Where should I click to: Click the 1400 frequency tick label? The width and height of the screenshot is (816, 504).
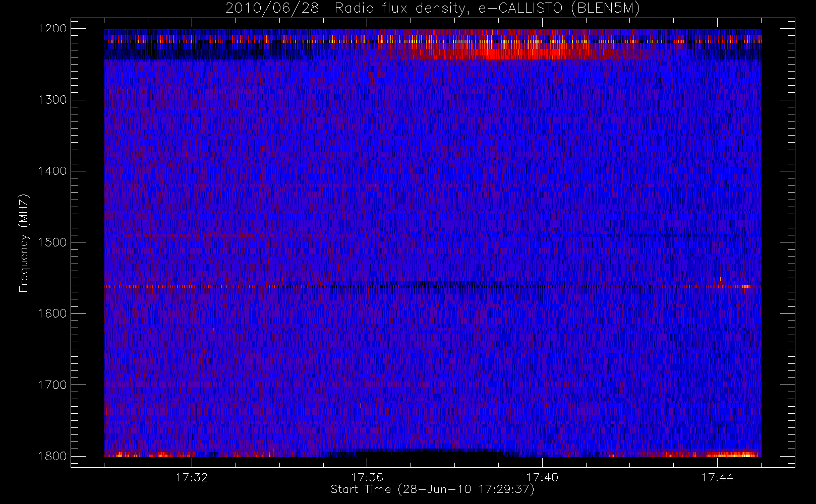[52, 171]
